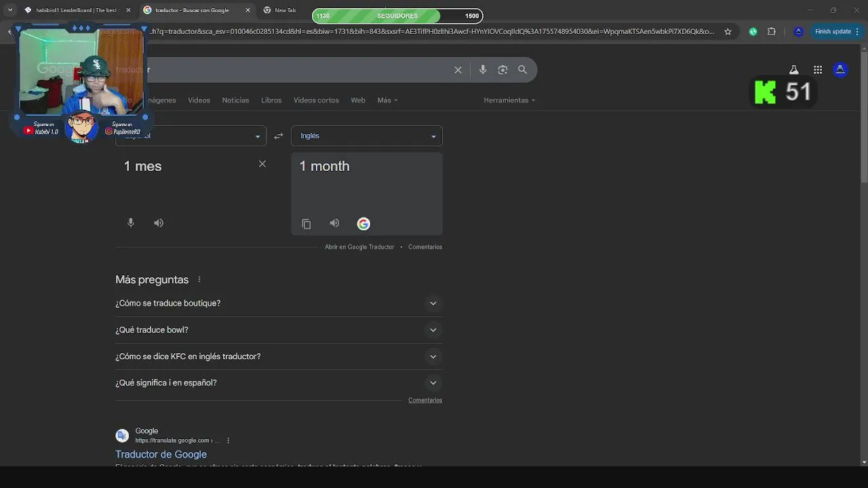Open the 'Traductor de Google' result
The height and width of the screenshot is (488, 868).
tap(161, 454)
